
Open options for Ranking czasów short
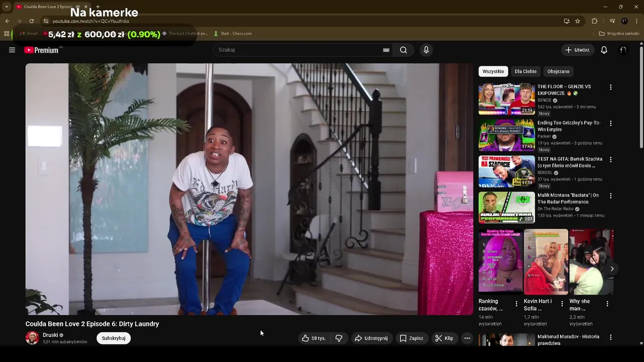516,304
